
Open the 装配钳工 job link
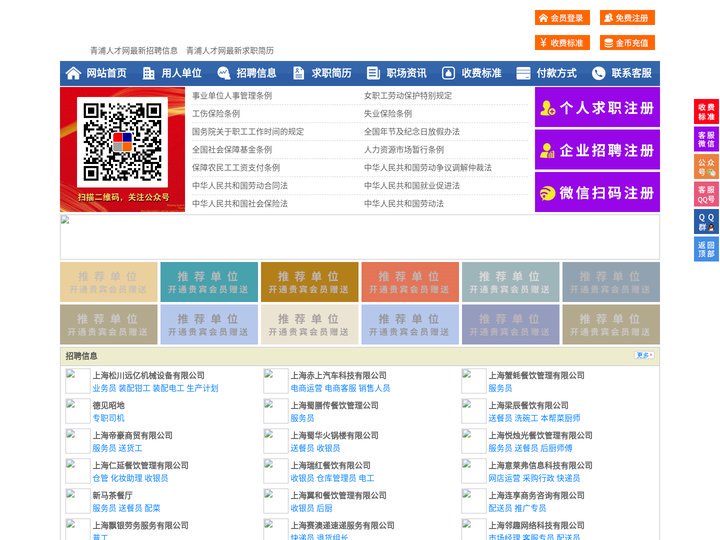pyautogui.click(x=134, y=388)
